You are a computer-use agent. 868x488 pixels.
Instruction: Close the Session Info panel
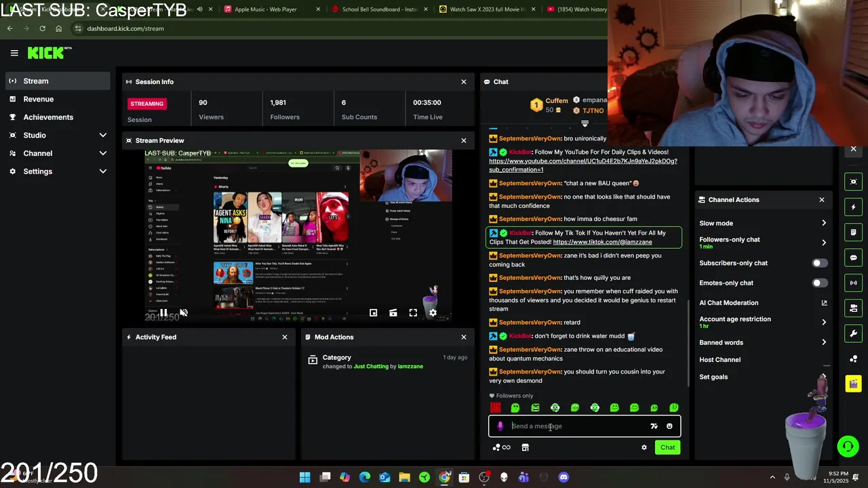pos(464,82)
